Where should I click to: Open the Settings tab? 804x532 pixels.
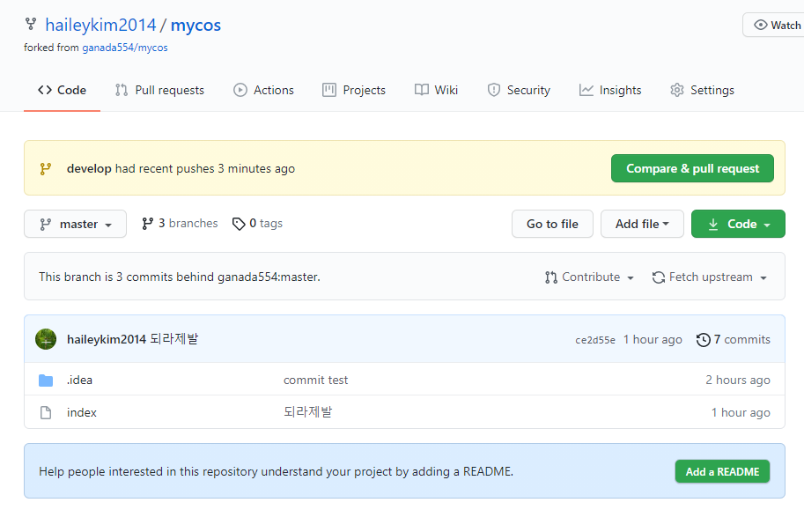[702, 90]
